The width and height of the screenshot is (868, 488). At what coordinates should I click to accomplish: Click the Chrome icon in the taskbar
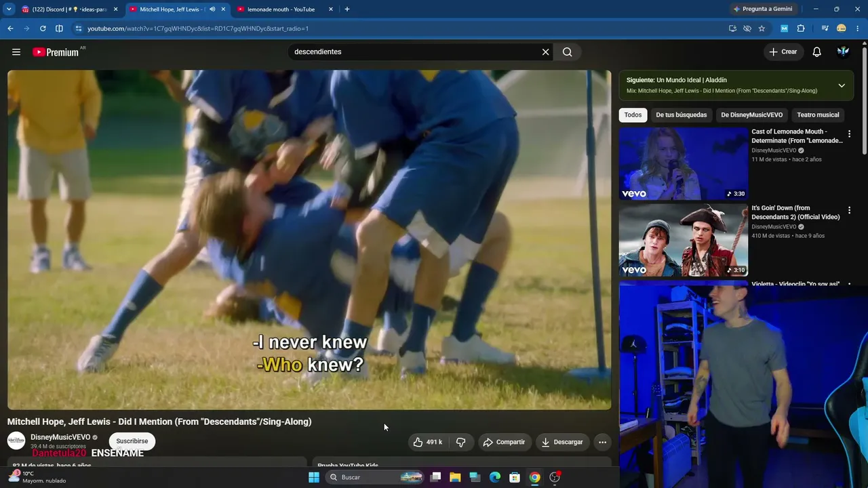tap(535, 477)
